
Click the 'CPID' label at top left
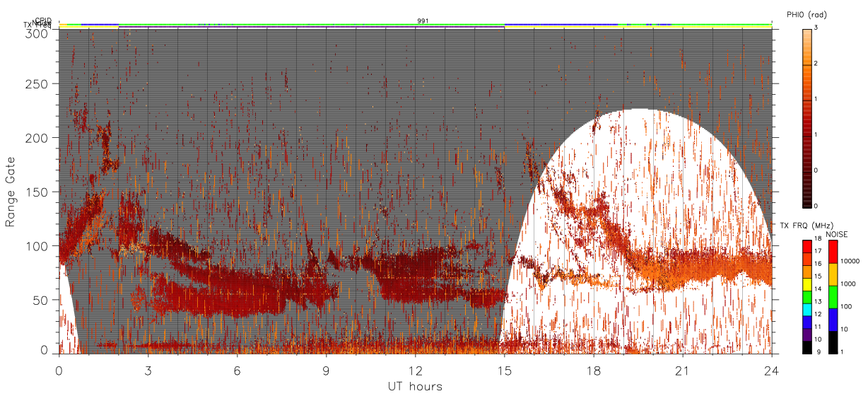pos(43,21)
